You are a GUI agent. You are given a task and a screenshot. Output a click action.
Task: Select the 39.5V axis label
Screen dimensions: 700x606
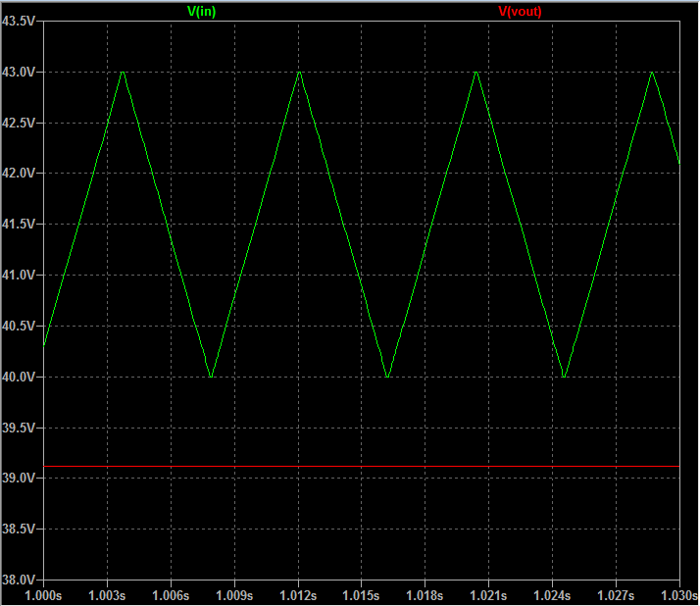[x=18, y=428]
